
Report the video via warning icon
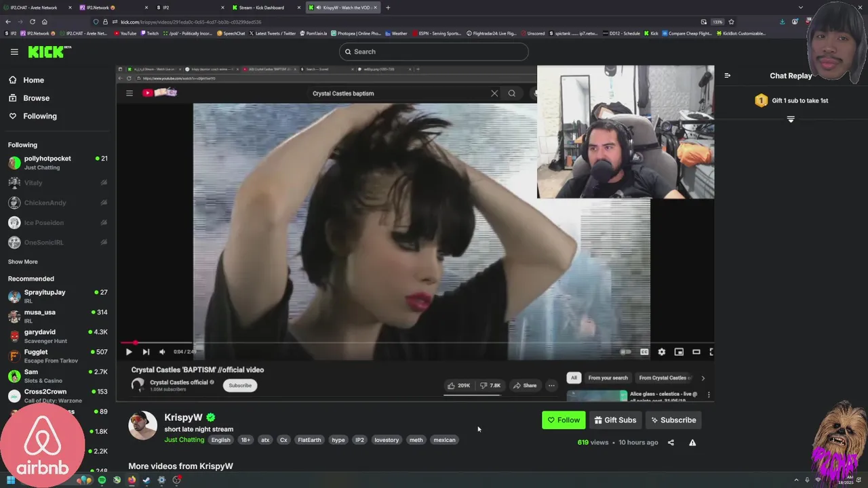[692, 443]
